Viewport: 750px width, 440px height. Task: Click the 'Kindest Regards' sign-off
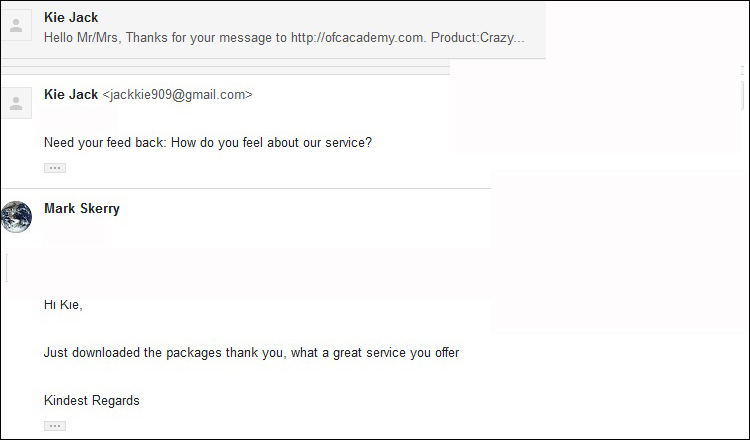coord(92,400)
